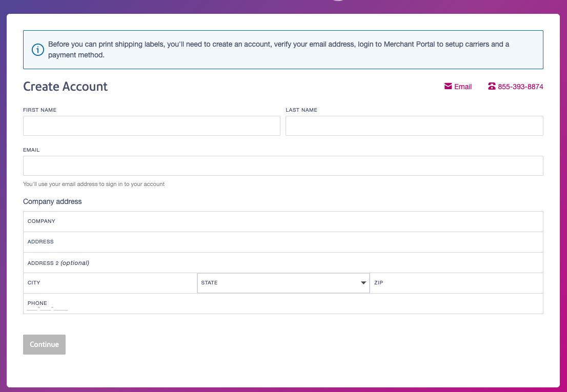Select the optional Address 2 field
This screenshot has height=392, width=567.
283,263
